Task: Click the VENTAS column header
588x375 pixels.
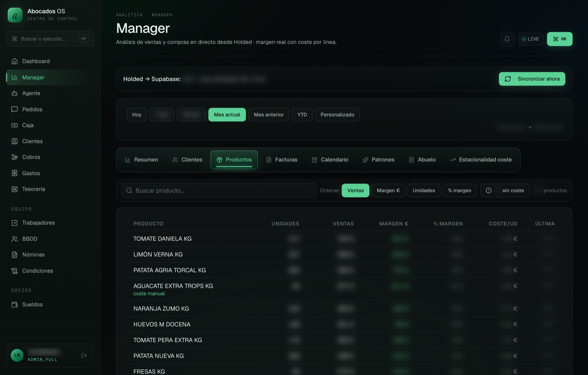Action: [x=343, y=224]
